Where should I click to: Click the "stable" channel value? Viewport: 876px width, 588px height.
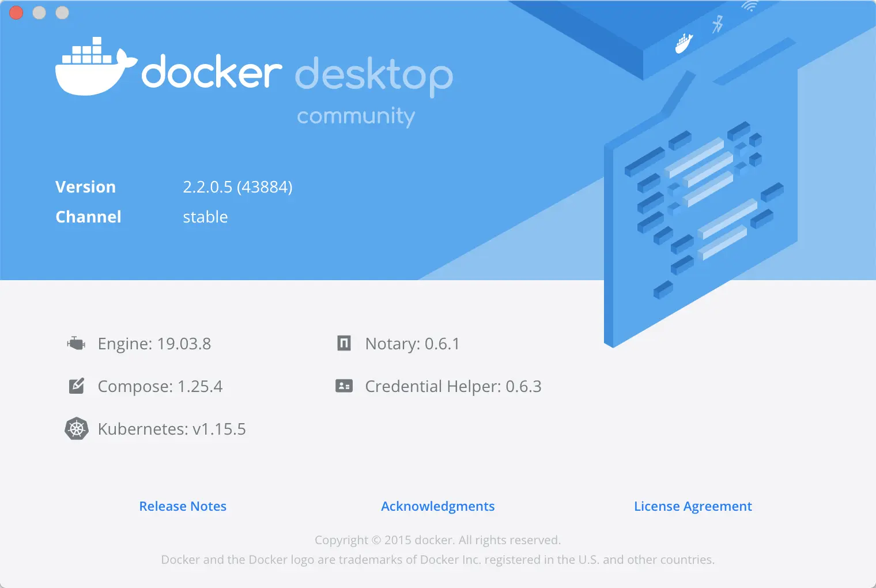pyautogui.click(x=205, y=217)
